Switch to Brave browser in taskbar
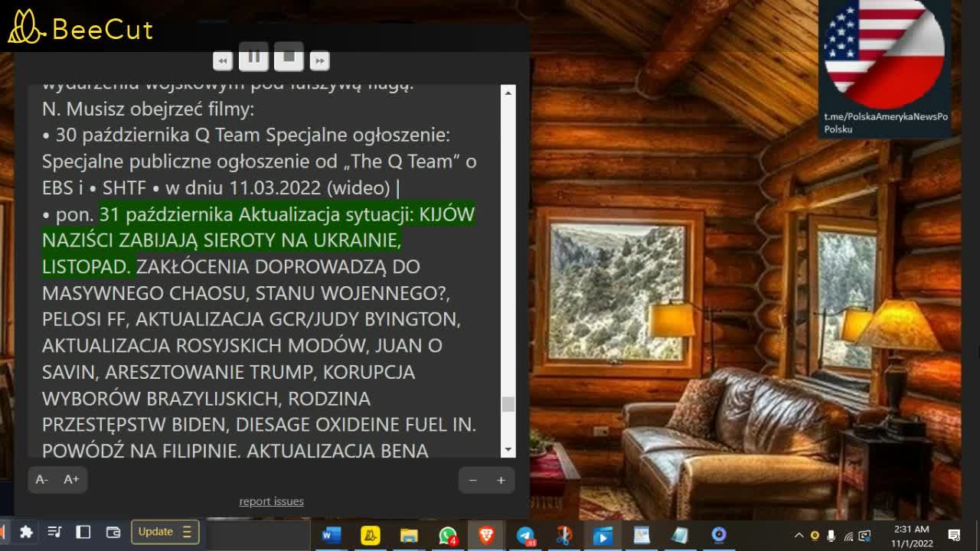 click(x=486, y=535)
